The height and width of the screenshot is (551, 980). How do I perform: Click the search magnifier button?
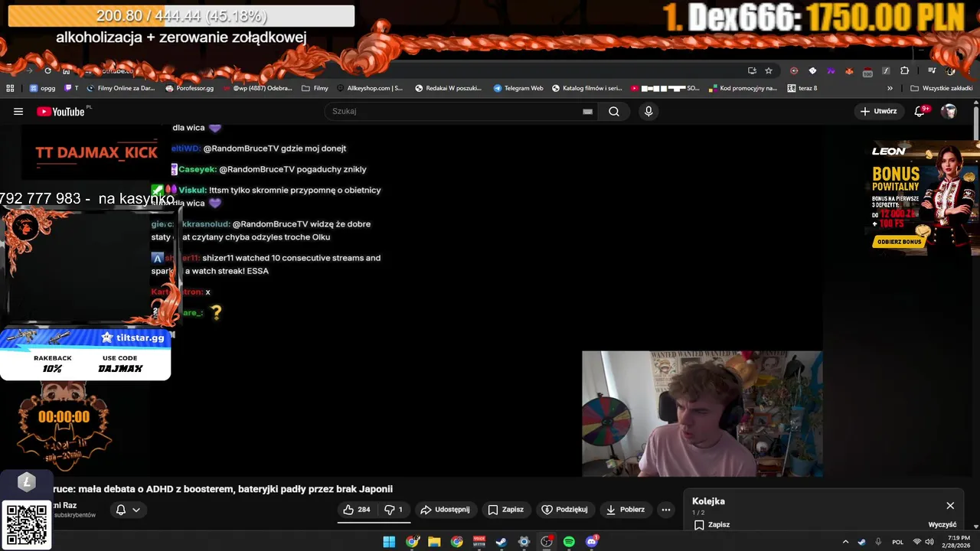[614, 112]
